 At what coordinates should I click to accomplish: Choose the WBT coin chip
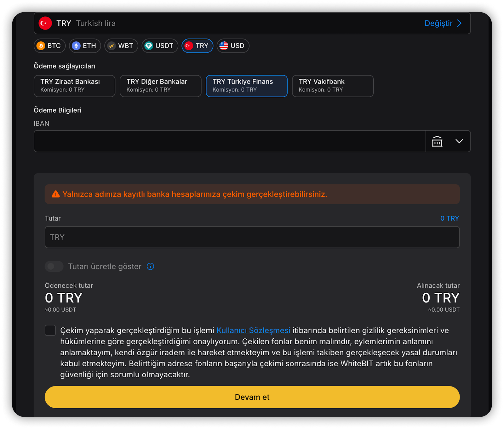121,46
